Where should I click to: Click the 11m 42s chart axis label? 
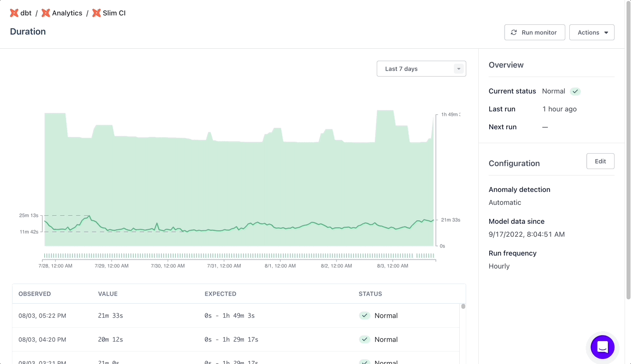click(x=29, y=232)
